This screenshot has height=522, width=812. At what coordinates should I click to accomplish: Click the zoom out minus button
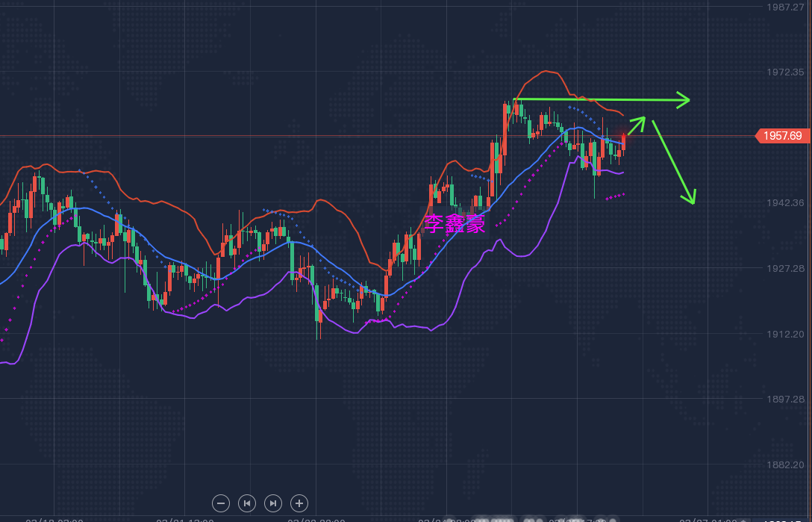(221, 503)
